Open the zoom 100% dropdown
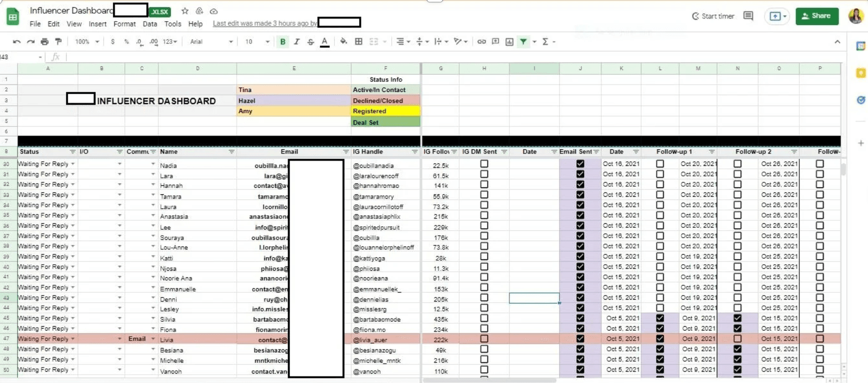The width and height of the screenshot is (868, 383). pyautogui.click(x=87, y=42)
